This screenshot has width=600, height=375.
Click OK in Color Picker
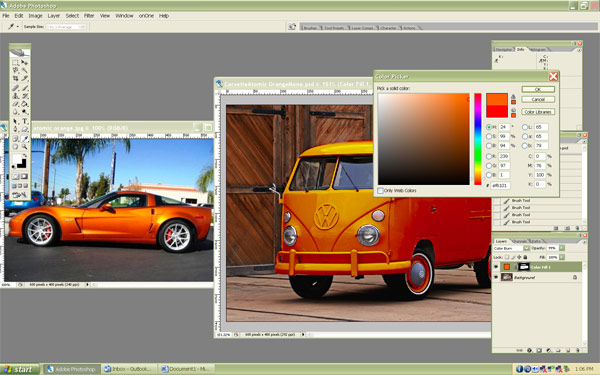coord(538,89)
